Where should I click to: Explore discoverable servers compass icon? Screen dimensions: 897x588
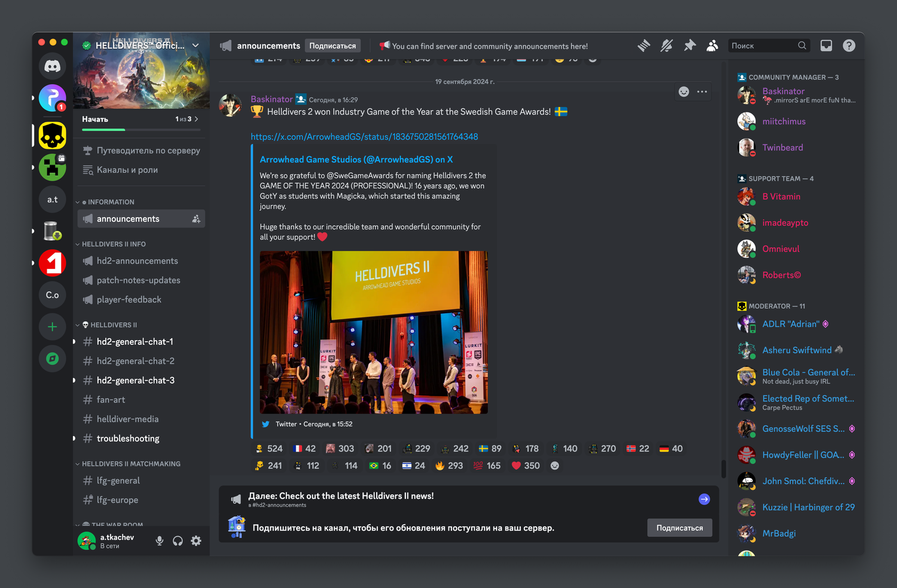(53, 359)
